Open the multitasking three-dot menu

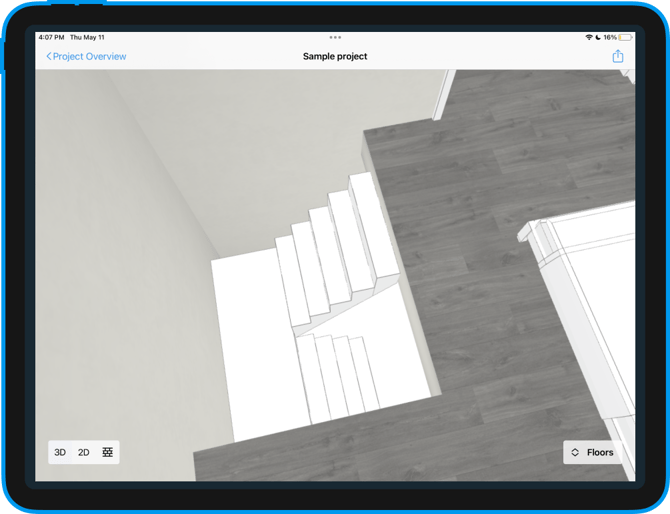(x=335, y=37)
